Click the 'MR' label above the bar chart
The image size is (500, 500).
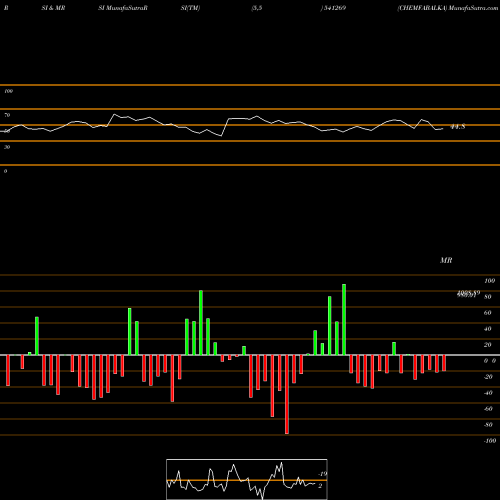point(446,260)
